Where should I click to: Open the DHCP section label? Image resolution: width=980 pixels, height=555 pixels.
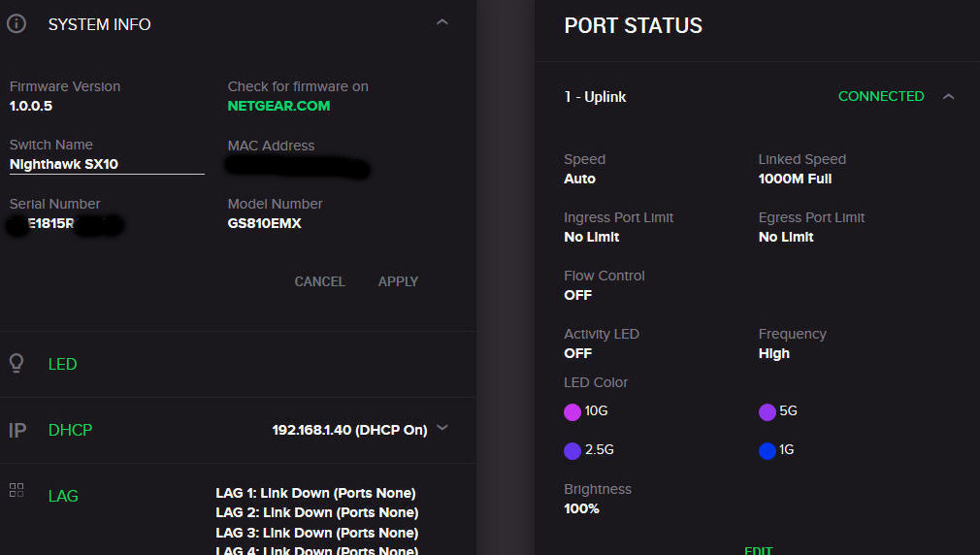[70, 430]
